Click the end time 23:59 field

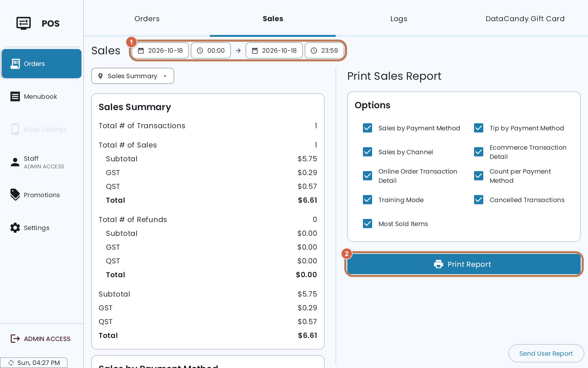(x=324, y=51)
